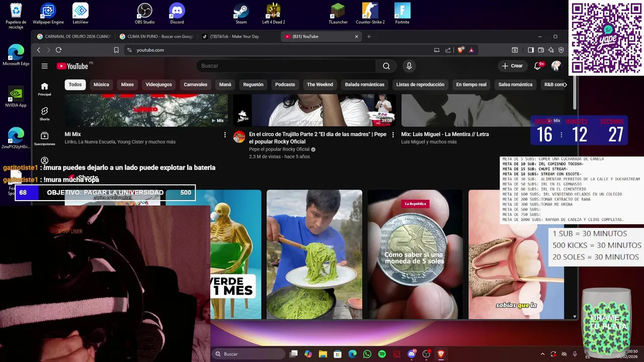This screenshot has height=362, width=644.
Task: Click the YouTube logo
Action: coord(72,66)
